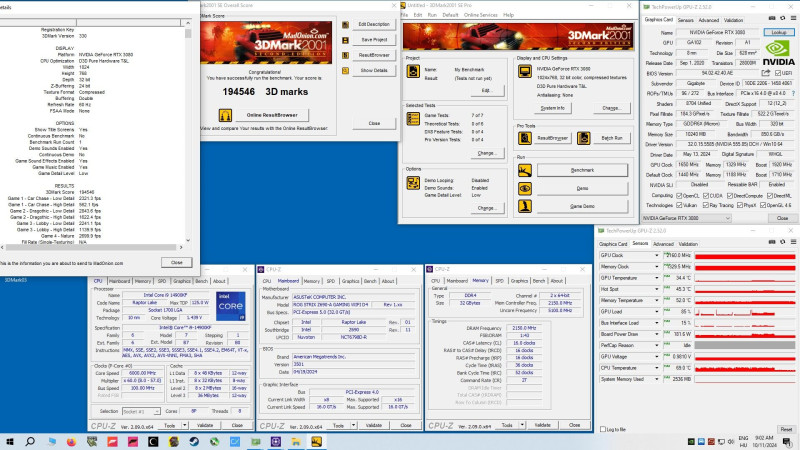800x450 pixels.
Task: Click GPU-Z refresh icon in Graphics Card window
Action: pyautogui.click(x=783, y=18)
